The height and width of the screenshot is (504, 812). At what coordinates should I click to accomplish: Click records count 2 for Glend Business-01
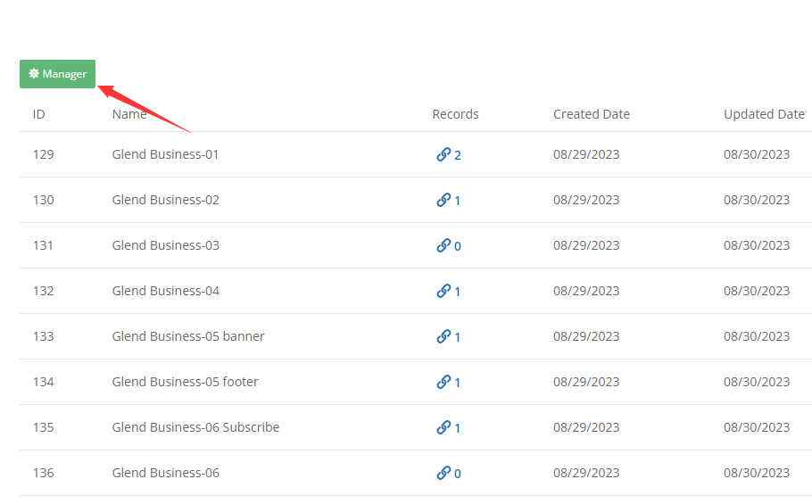(x=457, y=155)
